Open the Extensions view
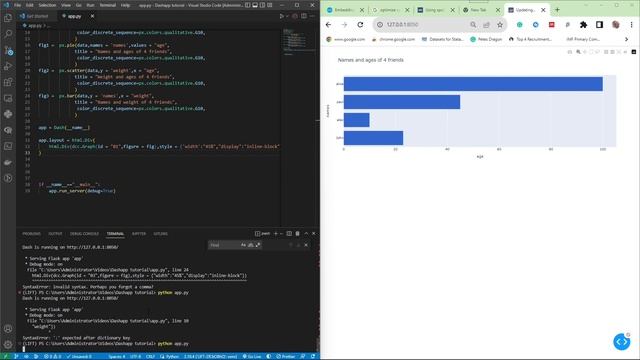Screen dimensions: 640x360 (8, 82)
